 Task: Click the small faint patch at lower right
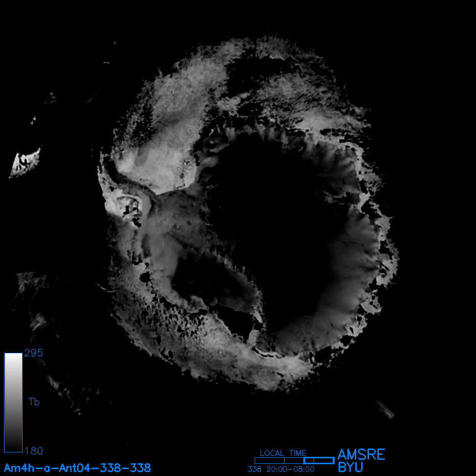pyautogui.click(x=386, y=410)
